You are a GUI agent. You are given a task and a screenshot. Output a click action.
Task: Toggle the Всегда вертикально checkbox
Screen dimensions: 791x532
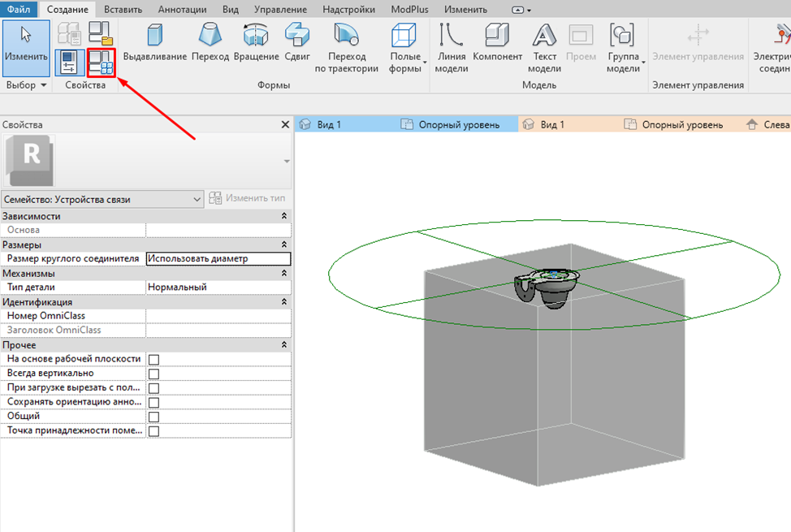(x=153, y=374)
